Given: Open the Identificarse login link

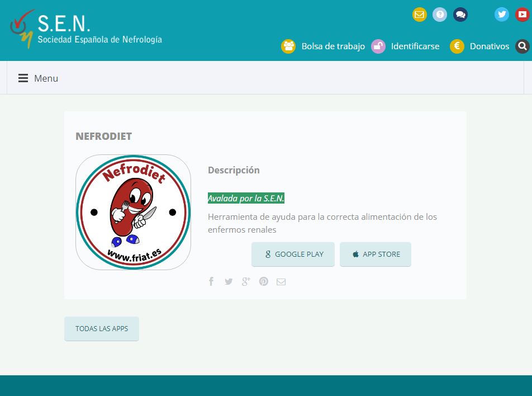Looking at the screenshot, I should (x=415, y=46).
